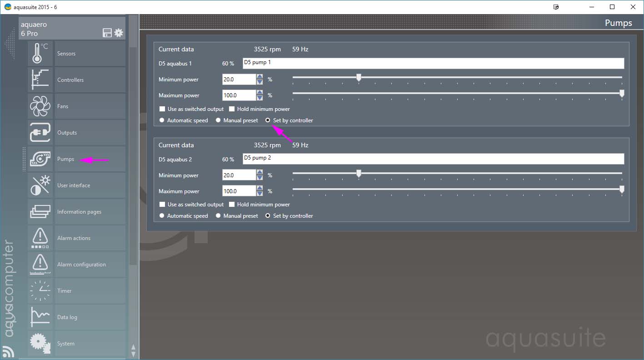Screen dimensions: 644x360
Task: Select the Fans icon in sidebar
Action: [40, 106]
